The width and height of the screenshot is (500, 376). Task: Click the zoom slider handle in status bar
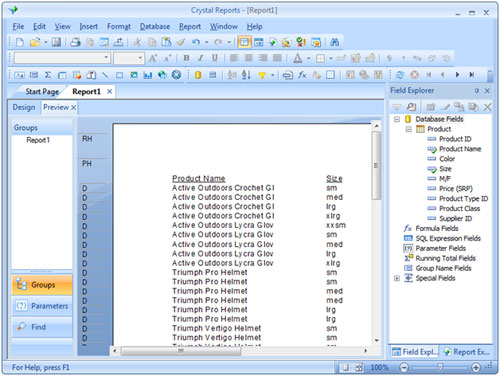(x=440, y=367)
